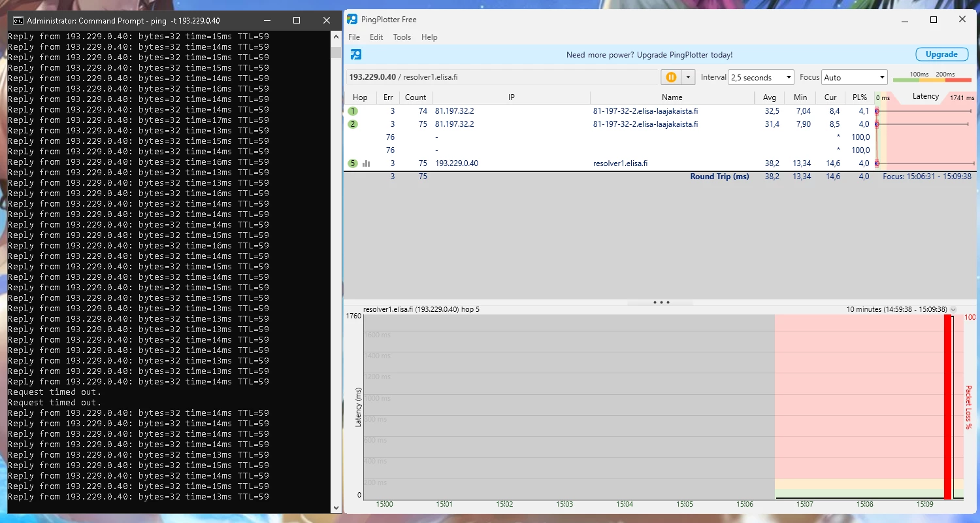Viewport: 980px width, 523px height.
Task: Click the Command Prompt window title icon
Action: (18, 20)
